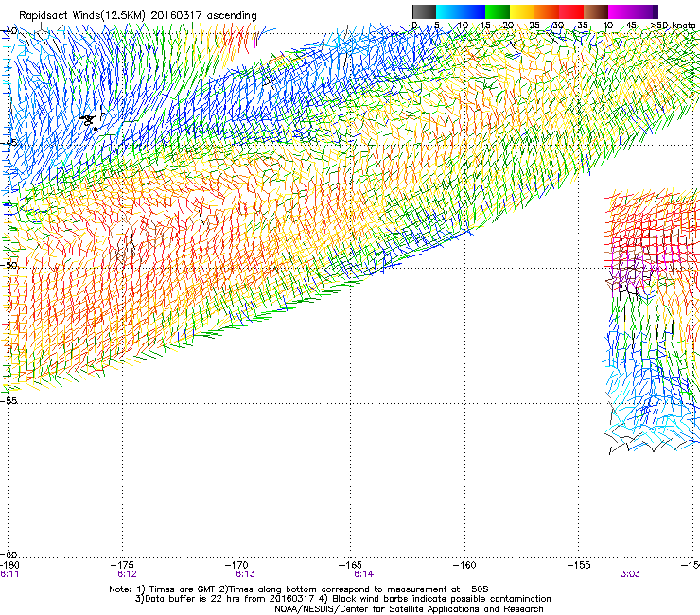Click the '-50' latitude axis label

[9, 265]
